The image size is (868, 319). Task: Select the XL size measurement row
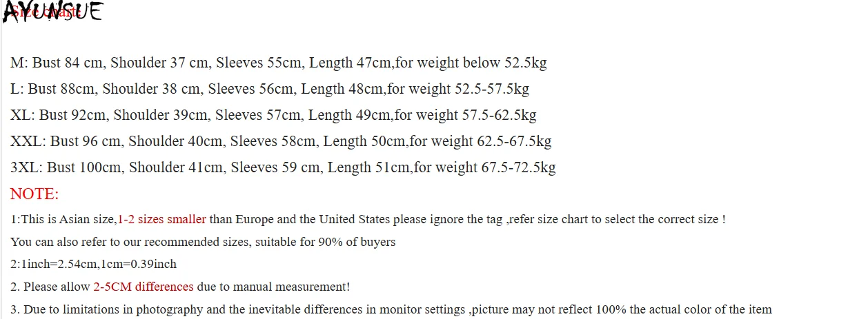(273, 115)
